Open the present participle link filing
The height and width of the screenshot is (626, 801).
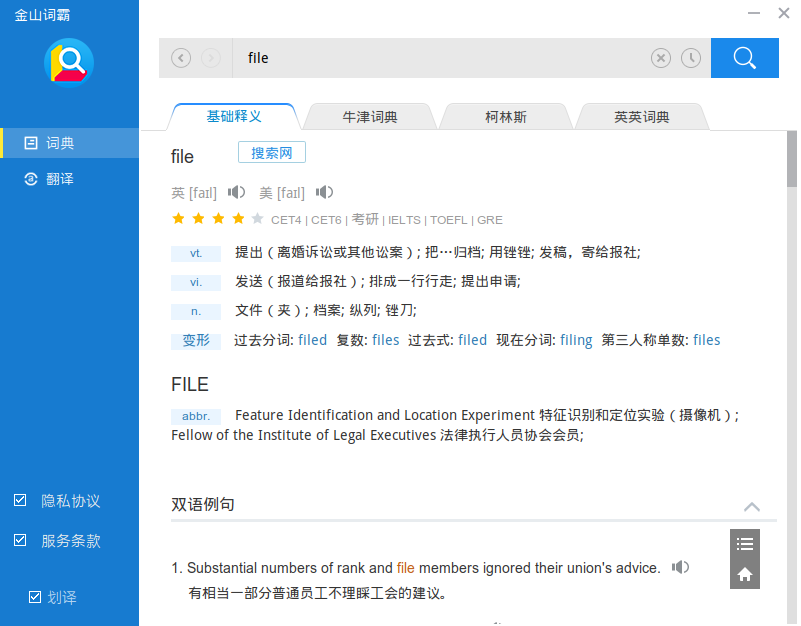tap(576, 340)
